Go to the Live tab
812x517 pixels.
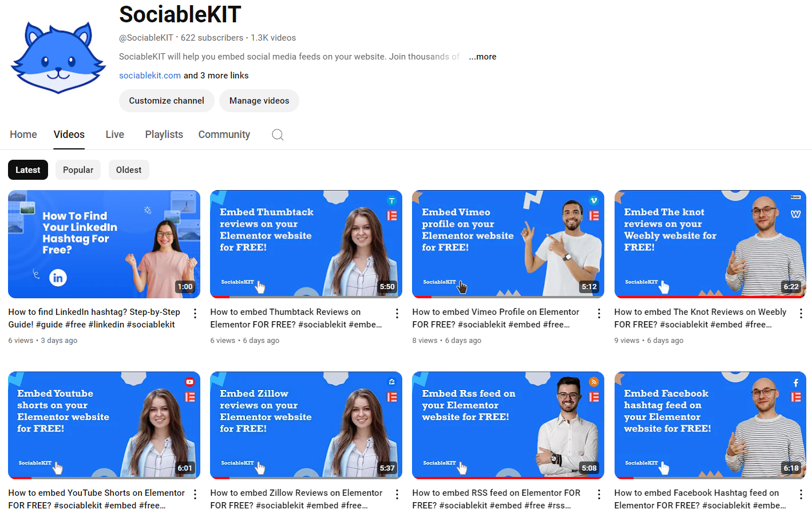point(115,135)
